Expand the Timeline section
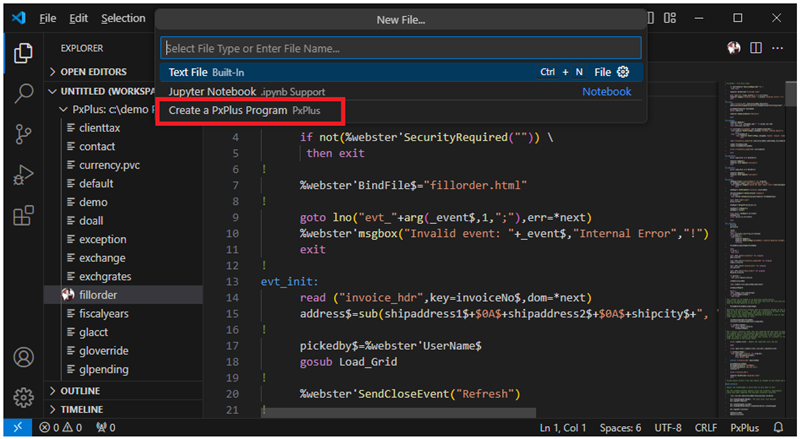This screenshot has height=439, width=802. point(82,410)
